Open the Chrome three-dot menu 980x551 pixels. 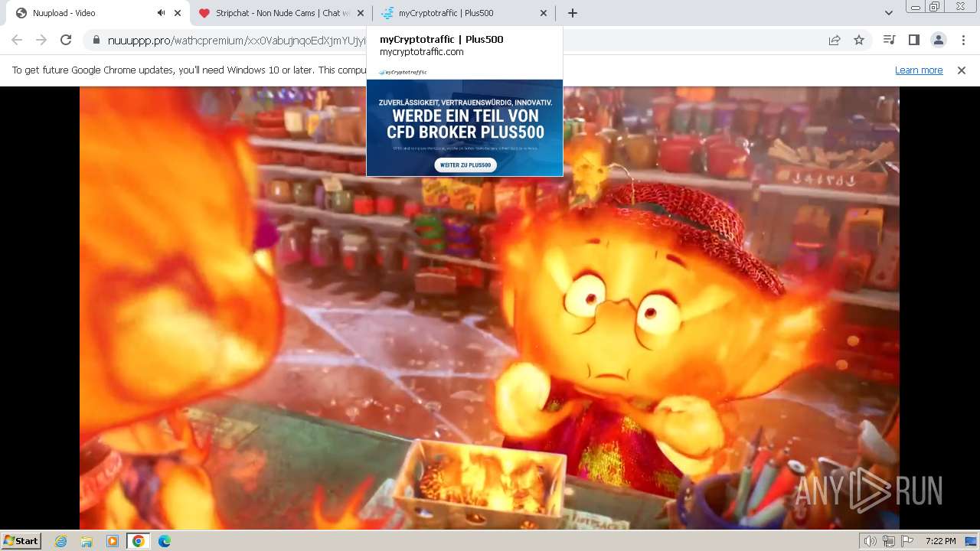point(963,41)
